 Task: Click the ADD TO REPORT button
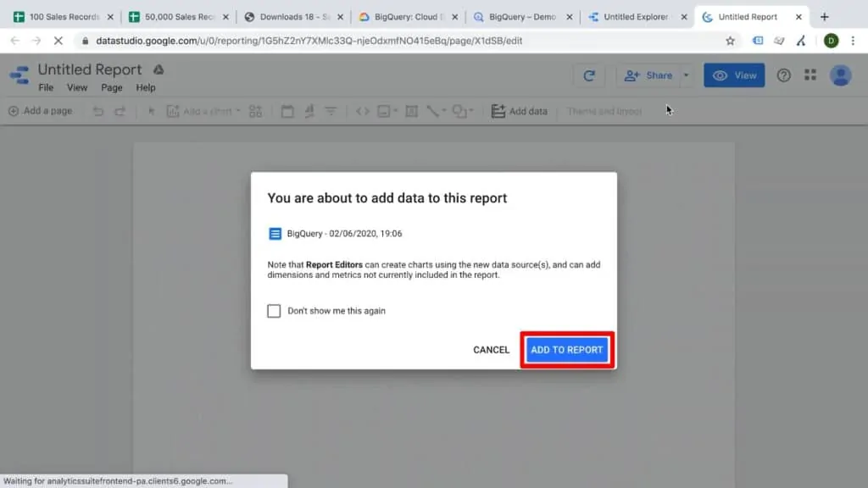566,349
